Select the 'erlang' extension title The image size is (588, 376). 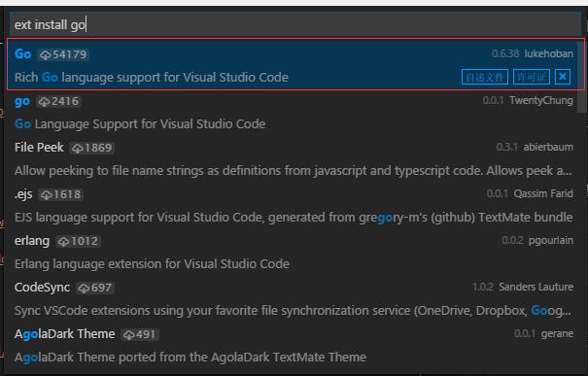tap(32, 241)
